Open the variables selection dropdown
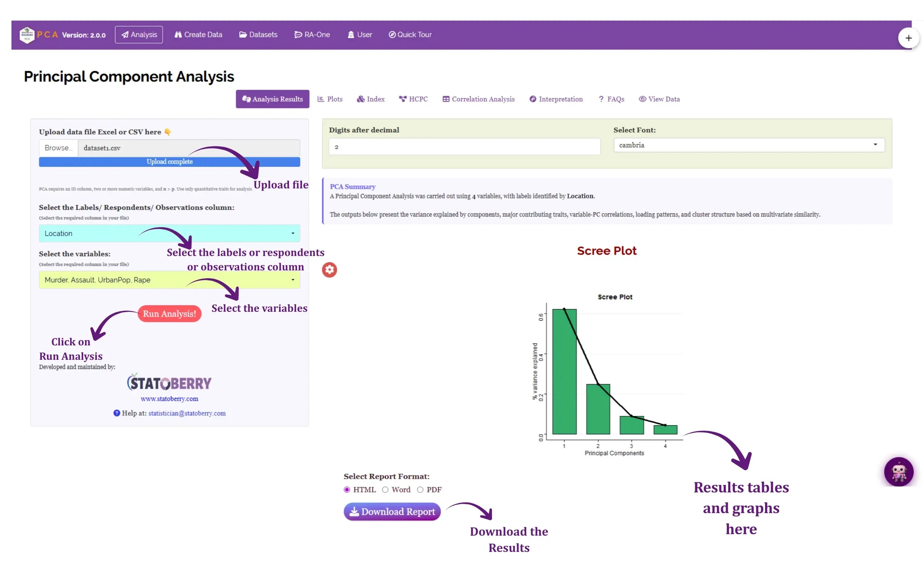Image resolution: width=924 pixels, height=584 pixels. (169, 280)
